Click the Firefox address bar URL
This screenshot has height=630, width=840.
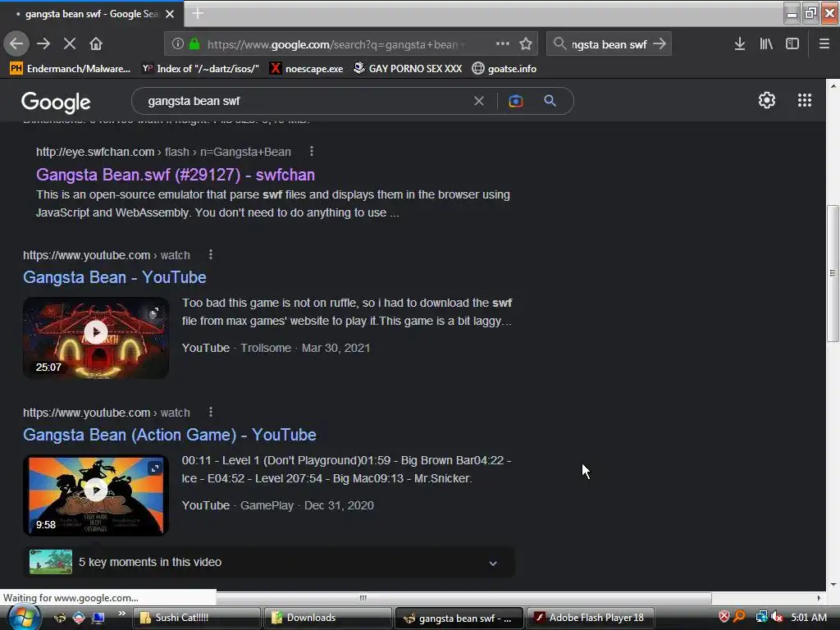click(x=336, y=44)
